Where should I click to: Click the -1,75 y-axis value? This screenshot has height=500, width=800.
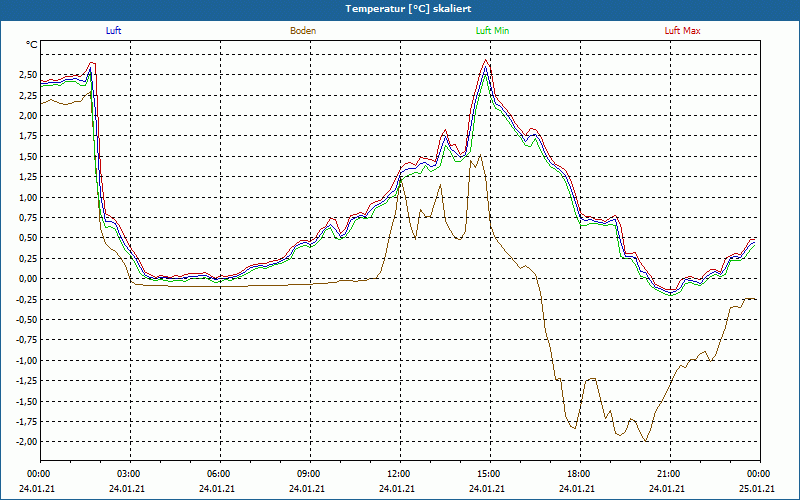pyautogui.click(x=28, y=422)
